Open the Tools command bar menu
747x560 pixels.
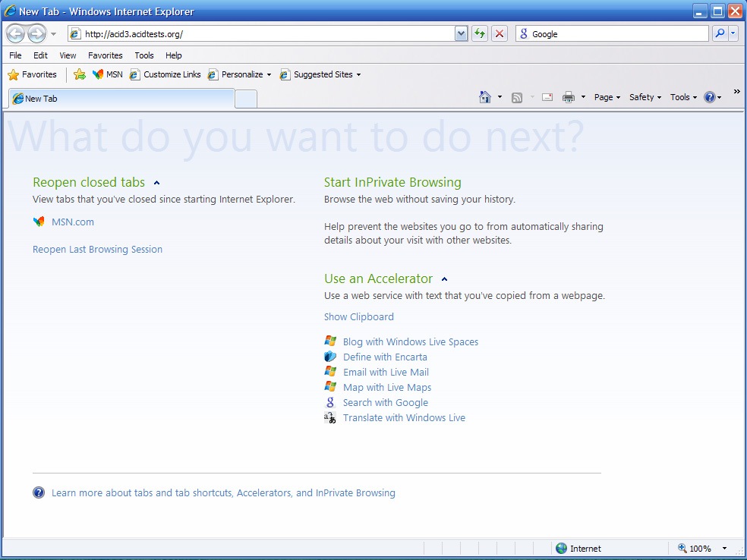tap(683, 97)
